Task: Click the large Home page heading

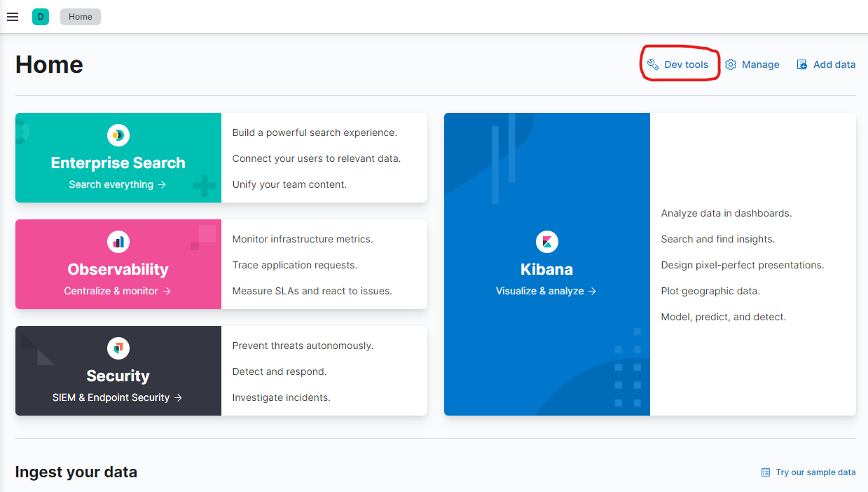Action: click(x=49, y=64)
